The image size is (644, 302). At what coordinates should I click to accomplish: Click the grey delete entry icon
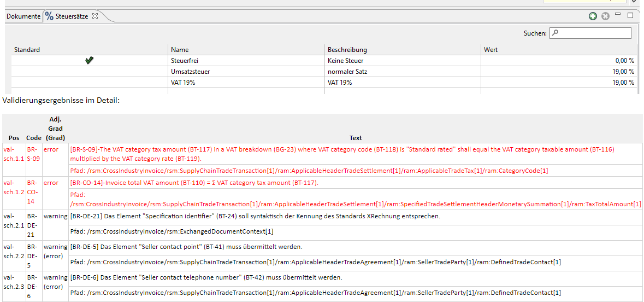coord(605,16)
